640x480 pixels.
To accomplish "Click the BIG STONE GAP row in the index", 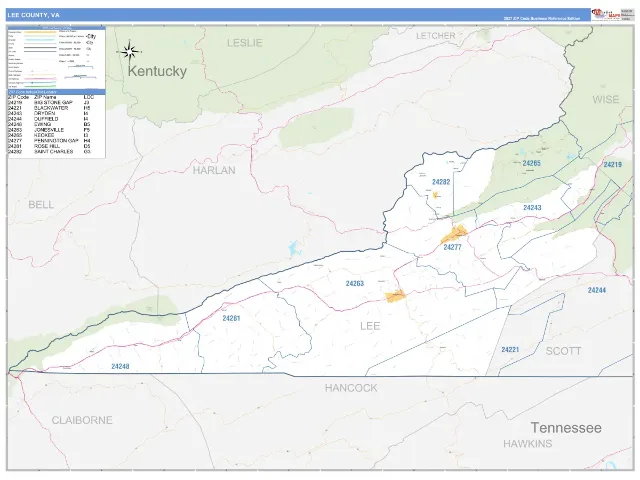I will 50,103.
